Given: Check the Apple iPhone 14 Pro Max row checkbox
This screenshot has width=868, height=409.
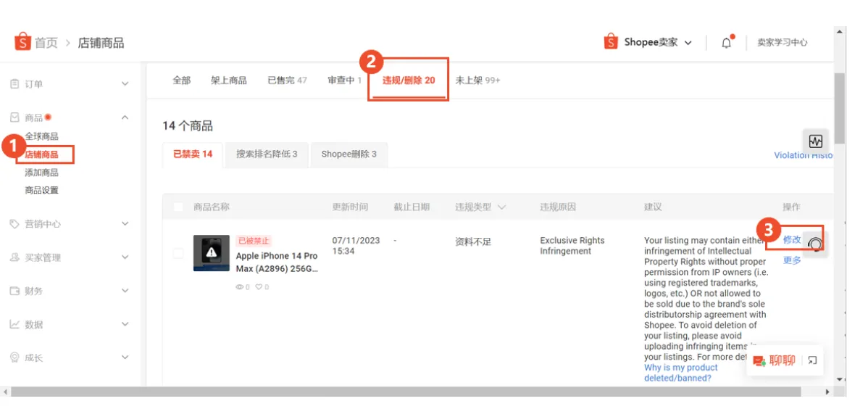Looking at the screenshot, I should pos(178,253).
